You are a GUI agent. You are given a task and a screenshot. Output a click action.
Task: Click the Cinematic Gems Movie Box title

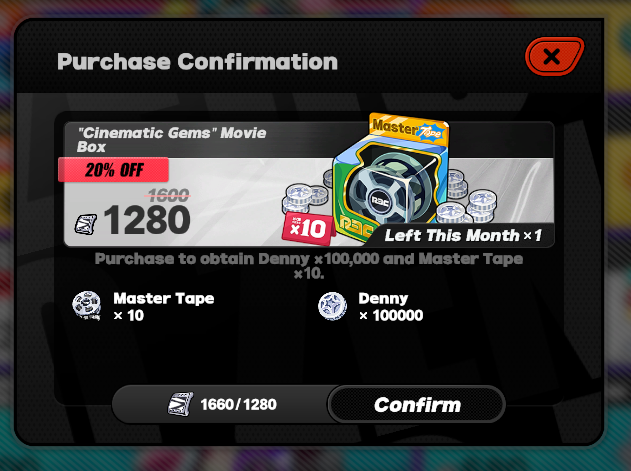[172, 139]
